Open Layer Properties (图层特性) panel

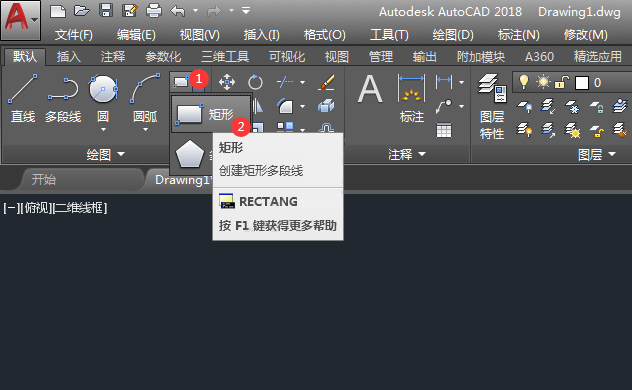point(492,106)
